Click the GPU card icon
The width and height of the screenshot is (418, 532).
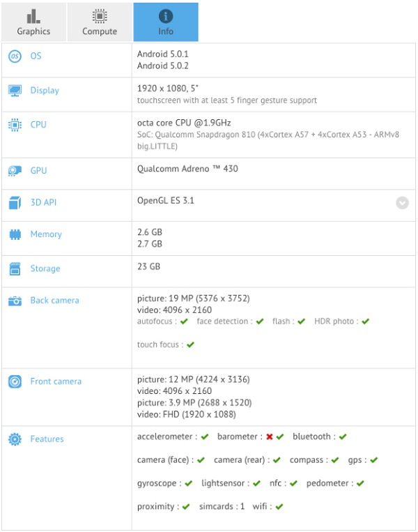15,170
